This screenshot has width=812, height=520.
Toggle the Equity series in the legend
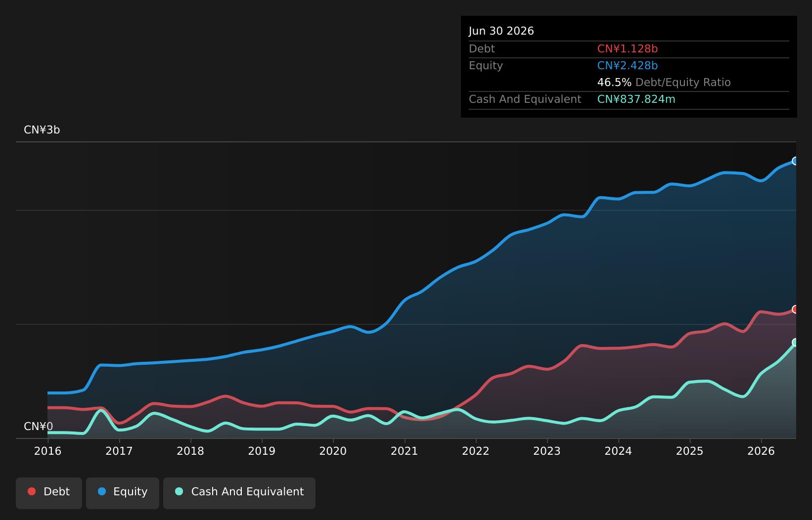click(x=123, y=493)
